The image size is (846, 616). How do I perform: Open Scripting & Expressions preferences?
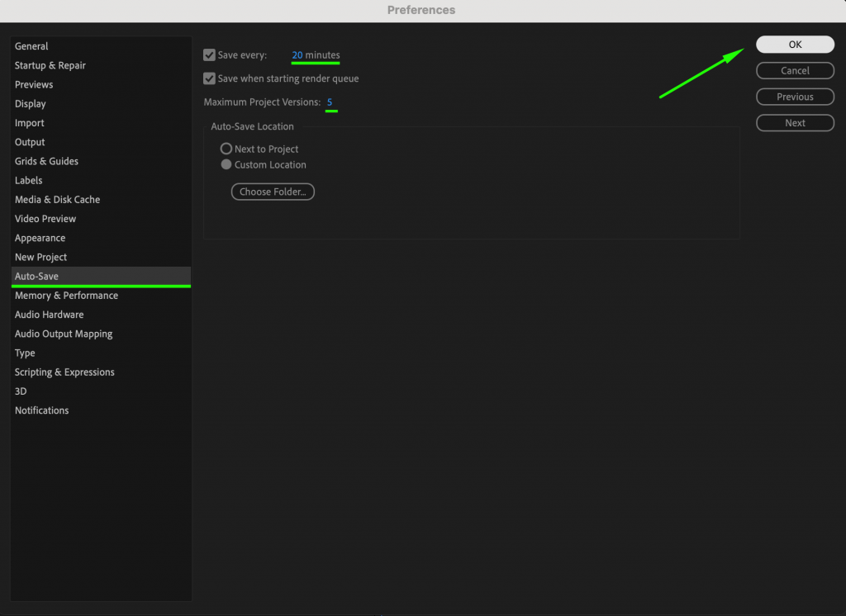64,372
